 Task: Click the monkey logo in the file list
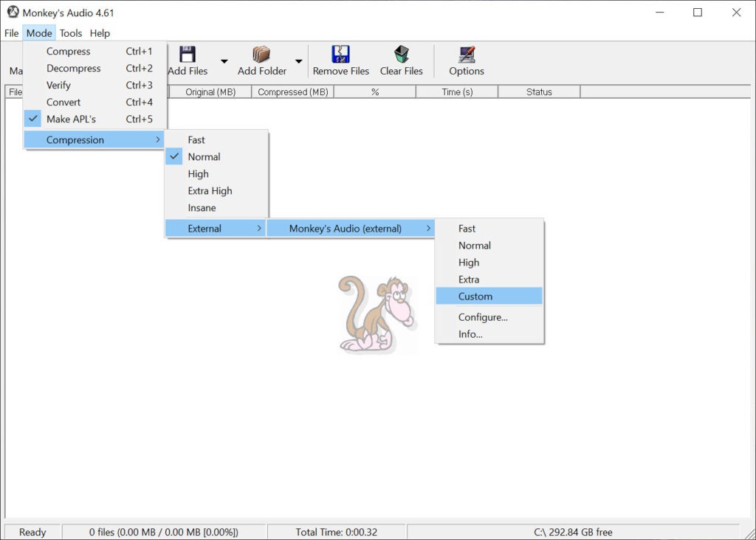(375, 314)
